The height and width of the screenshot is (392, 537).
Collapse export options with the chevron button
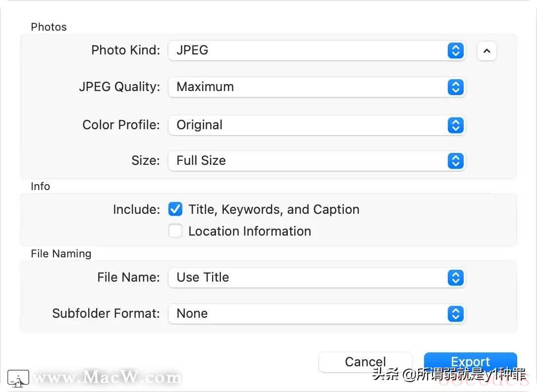(487, 51)
